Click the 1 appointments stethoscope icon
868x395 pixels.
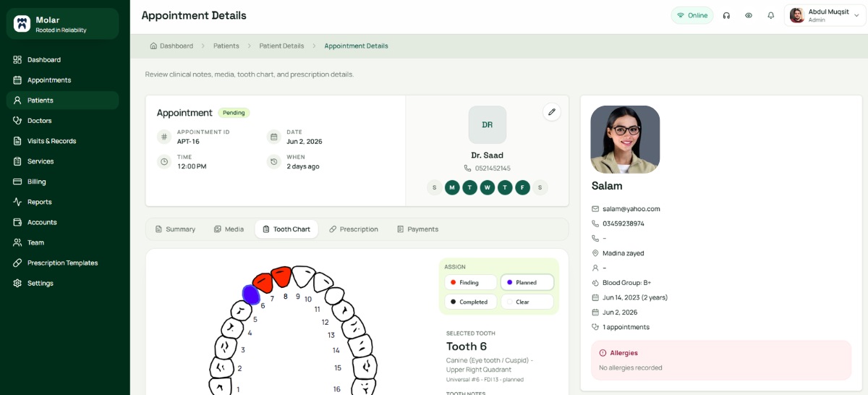pyautogui.click(x=595, y=327)
